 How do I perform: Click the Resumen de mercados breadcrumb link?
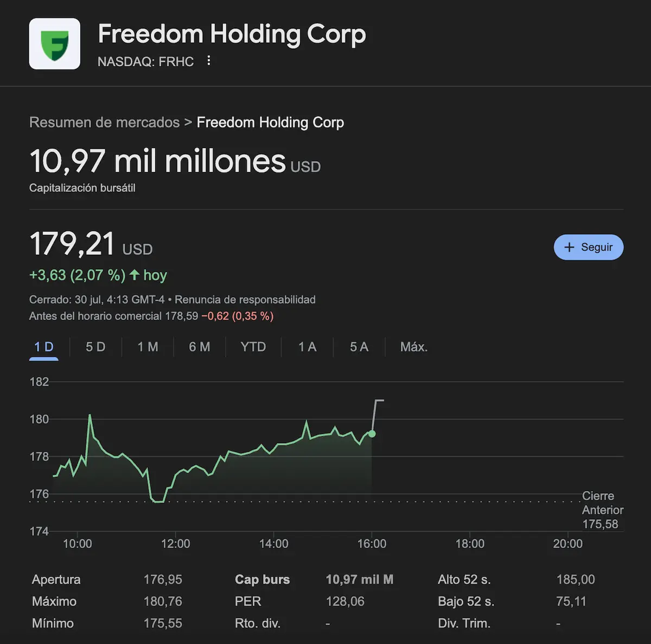104,122
